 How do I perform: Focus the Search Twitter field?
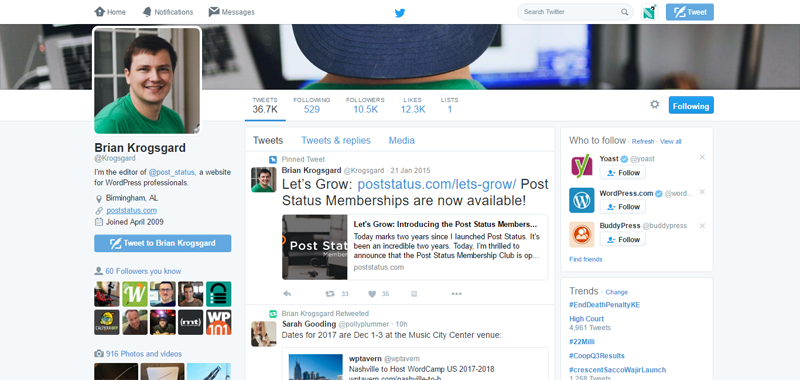(x=575, y=12)
